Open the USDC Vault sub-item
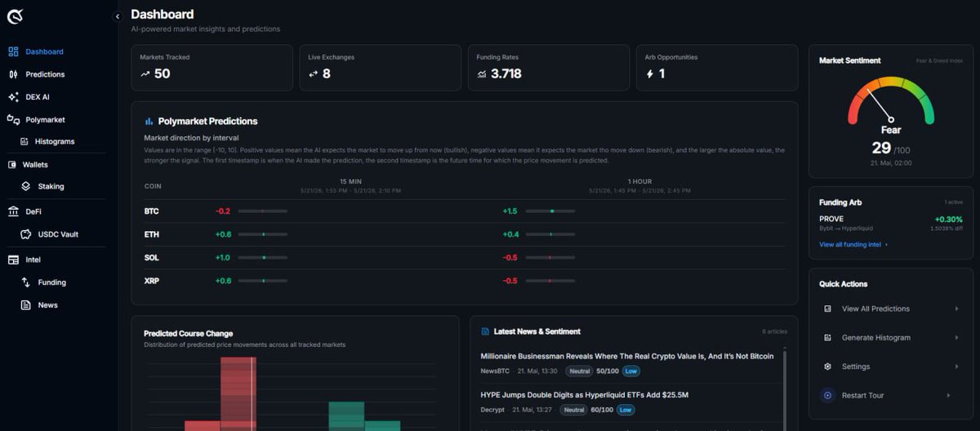 click(x=58, y=234)
